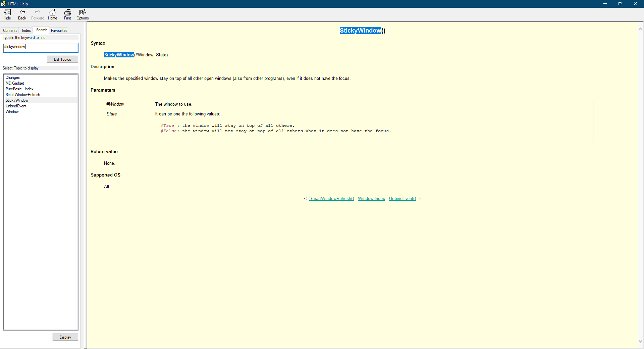Follow the UnbindEvent() link
Screen dimensions: 644x349
(x=402, y=198)
